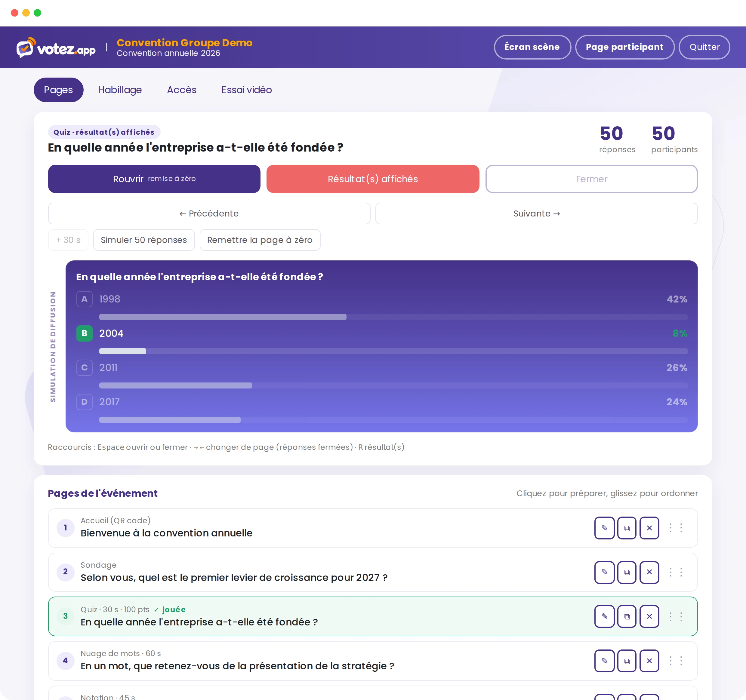Viewport: 746px width, 700px height.
Task: Grab drag handle of Nuage de mots row
Action: click(676, 661)
